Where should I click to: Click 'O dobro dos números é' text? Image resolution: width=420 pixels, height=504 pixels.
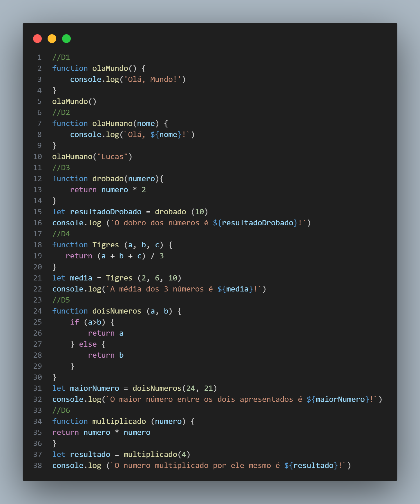coord(162,223)
